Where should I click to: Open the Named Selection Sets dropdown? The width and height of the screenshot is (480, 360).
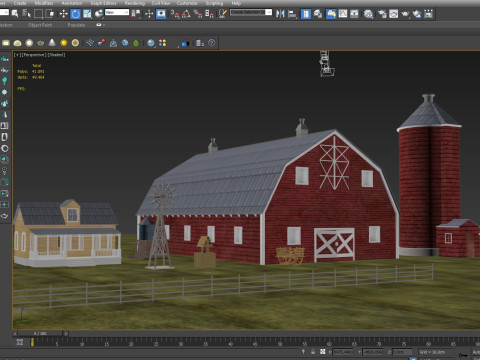(251, 12)
